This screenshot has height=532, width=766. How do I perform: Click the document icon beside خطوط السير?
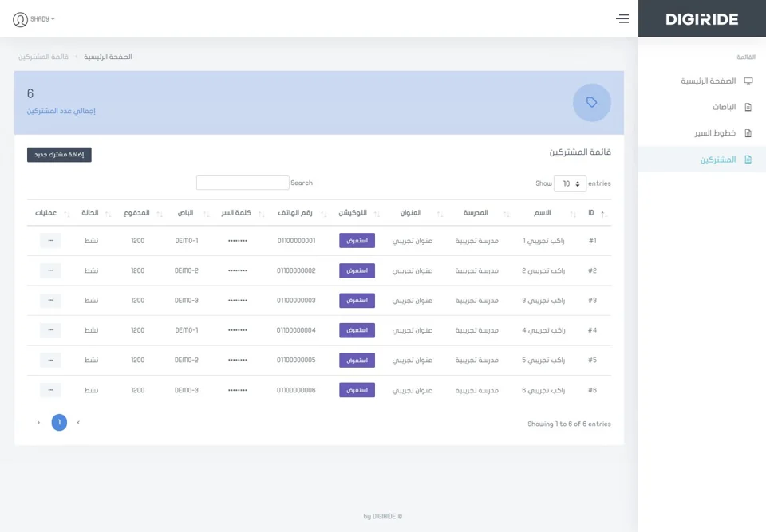(x=748, y=133)
